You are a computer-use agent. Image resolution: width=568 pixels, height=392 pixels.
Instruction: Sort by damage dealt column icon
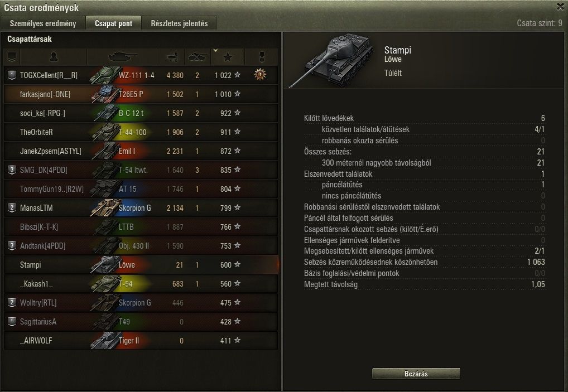point(172,57)
